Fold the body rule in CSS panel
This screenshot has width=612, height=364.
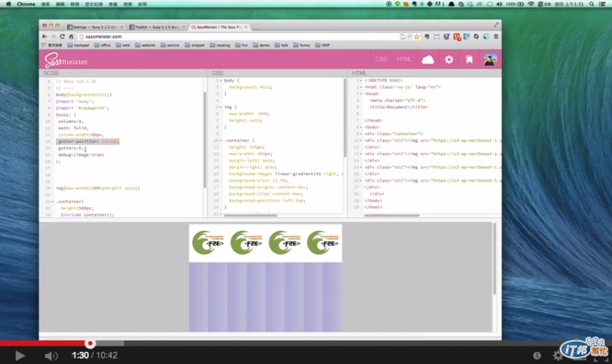click(221, 80)
